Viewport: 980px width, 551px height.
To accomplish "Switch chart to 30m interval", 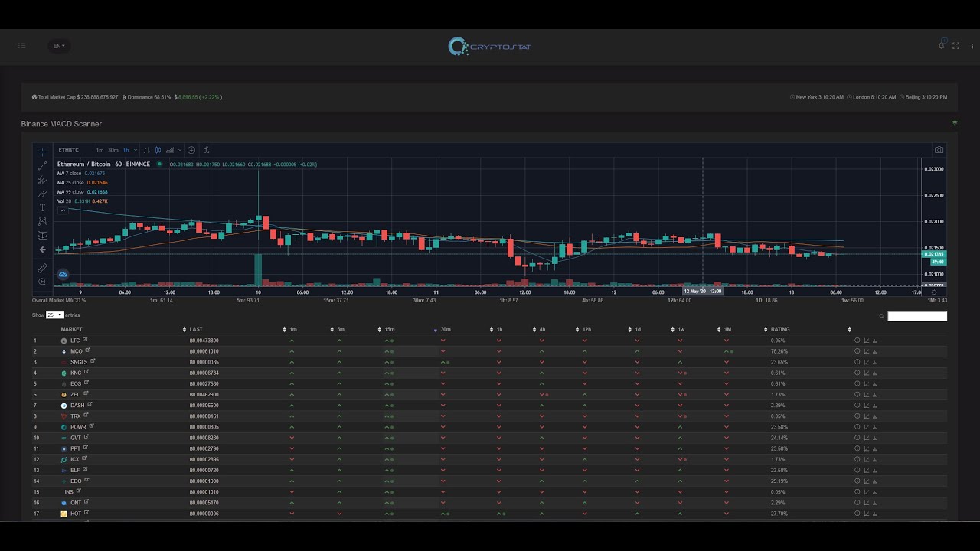I will 113,150.
